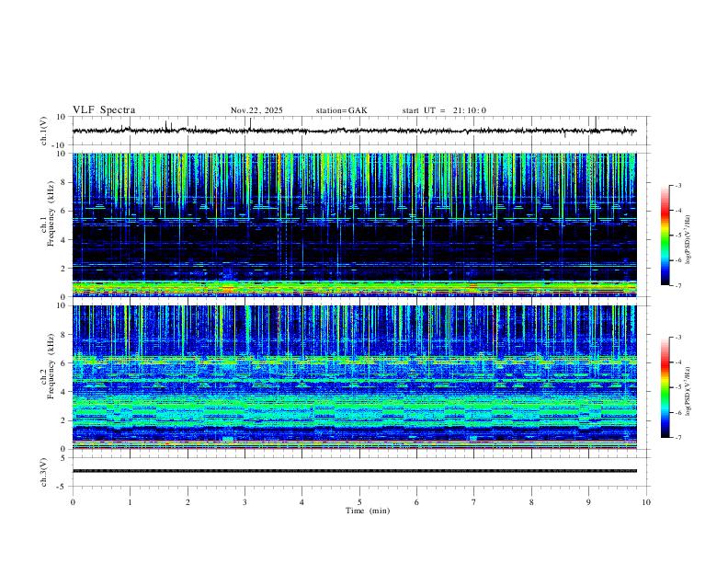728x563 pixels.
Task: Click the ch.1 spectrogram plot
Action: point(354,224)
